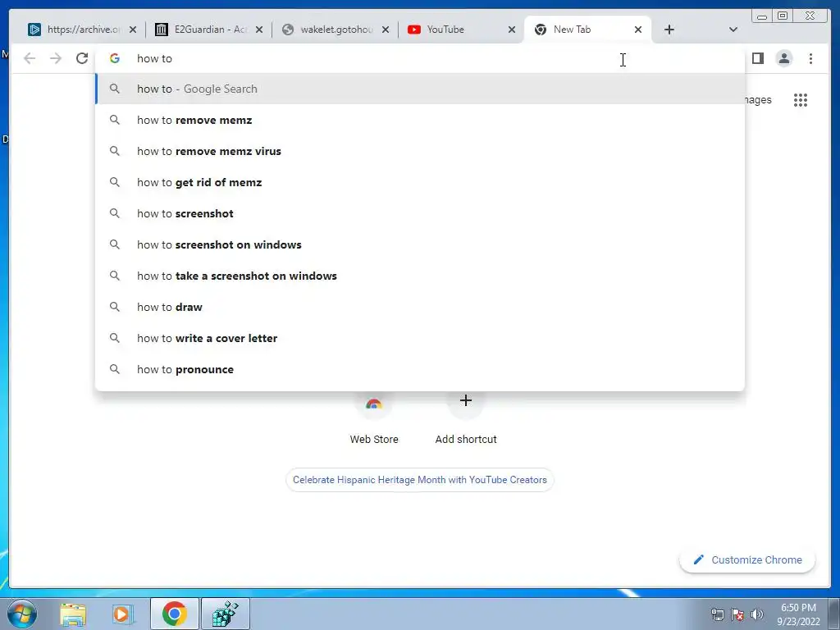This screenshot has width=840, height=630.
Task: Choose suggestion 'how to draw'
Action: coord(420,307)
